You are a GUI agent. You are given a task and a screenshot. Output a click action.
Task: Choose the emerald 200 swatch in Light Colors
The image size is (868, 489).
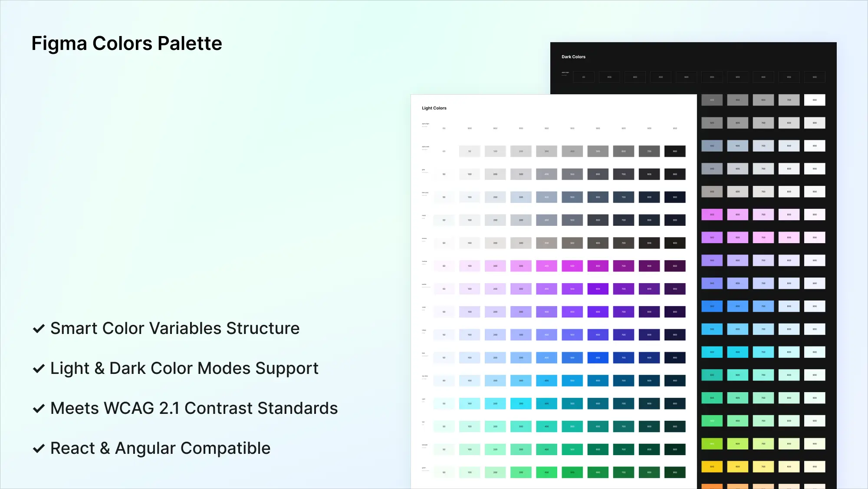pos(495,449)
